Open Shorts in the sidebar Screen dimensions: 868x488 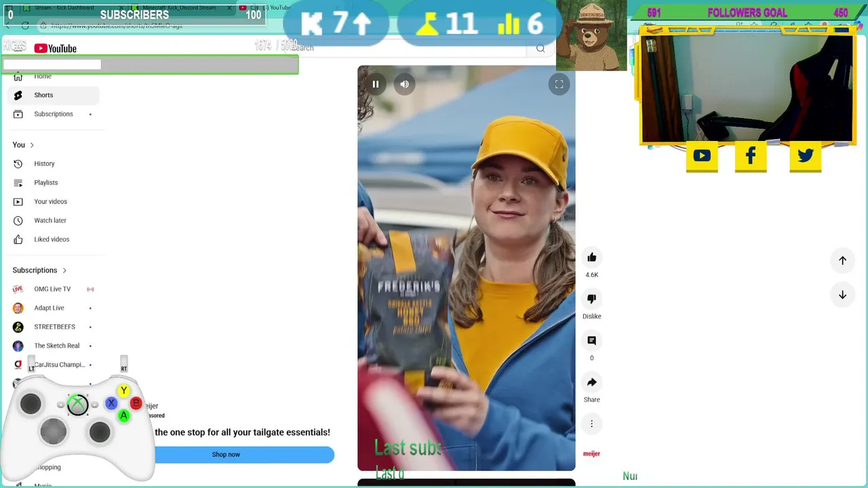(x=54, y=95)
